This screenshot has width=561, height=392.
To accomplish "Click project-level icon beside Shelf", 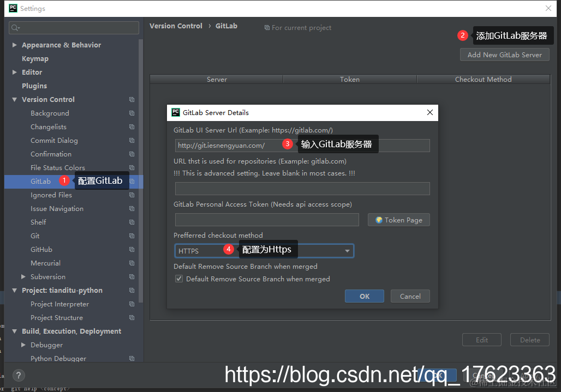I will coord(132,222).
